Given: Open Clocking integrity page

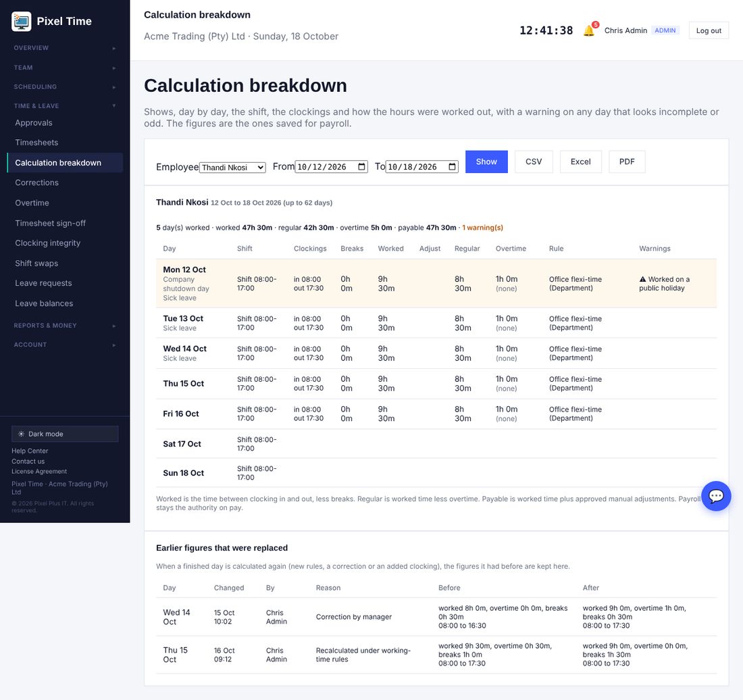Looking at the screenshot, I should pos(47,243).
